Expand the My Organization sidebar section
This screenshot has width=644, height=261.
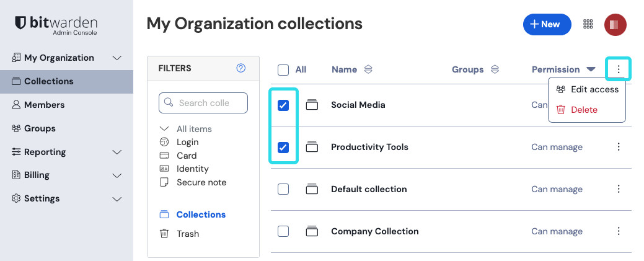117,58
